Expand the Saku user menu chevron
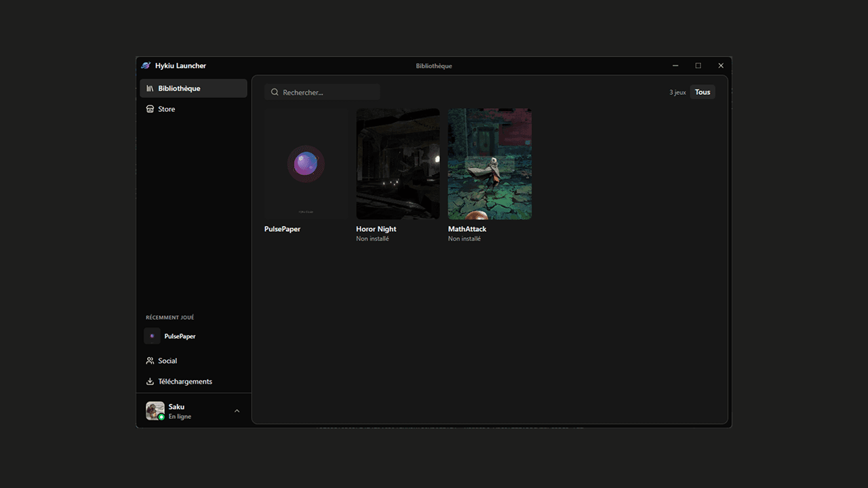Image resolution: width=868 pixels, height=488 pixels. pos(237,411)
